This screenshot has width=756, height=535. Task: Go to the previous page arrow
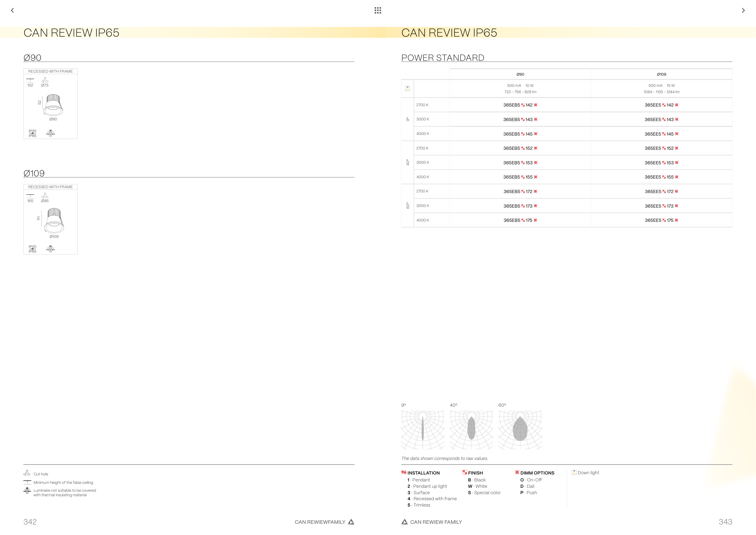tap(12, 11)
